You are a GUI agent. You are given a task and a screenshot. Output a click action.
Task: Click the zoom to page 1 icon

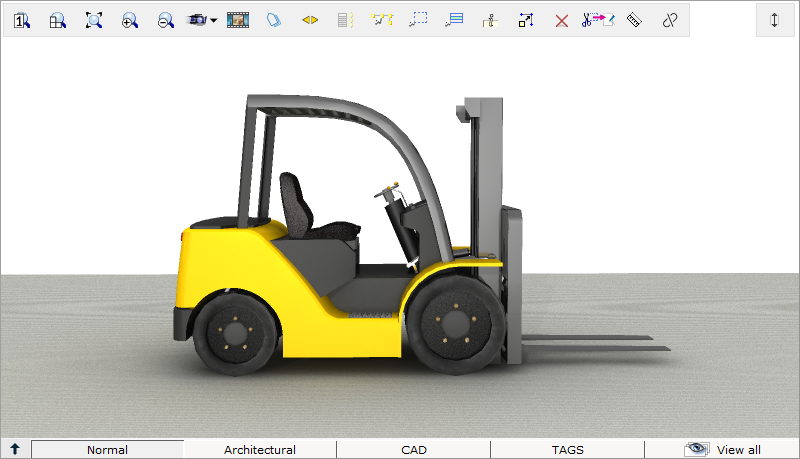pyautogui.click(x=21, y=20)
